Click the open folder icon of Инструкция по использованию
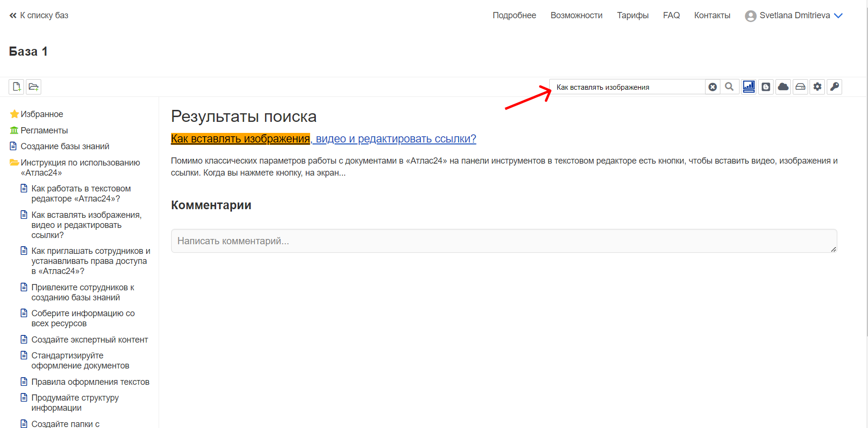This screenshot has width=868, height=428. [14, 163]
